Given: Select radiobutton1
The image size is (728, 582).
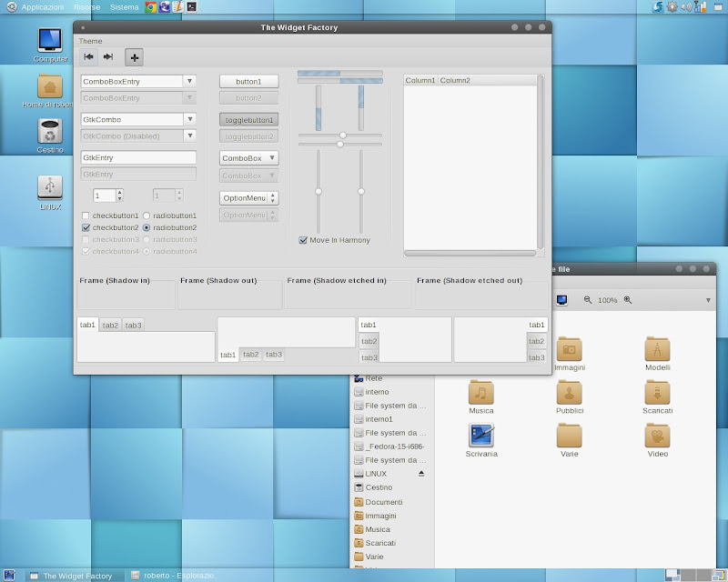Looking at the screenshot, I should click(x=147, y=216).
